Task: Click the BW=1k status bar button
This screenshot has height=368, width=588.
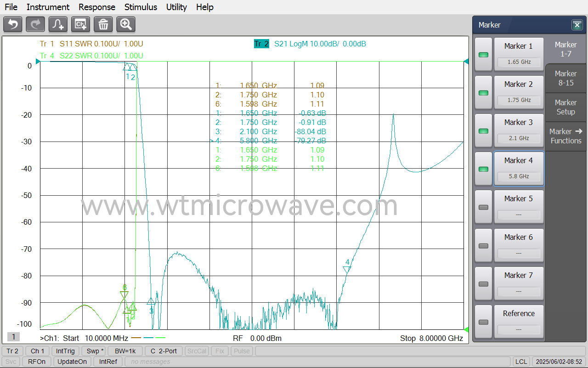Action: click(125, 351)
